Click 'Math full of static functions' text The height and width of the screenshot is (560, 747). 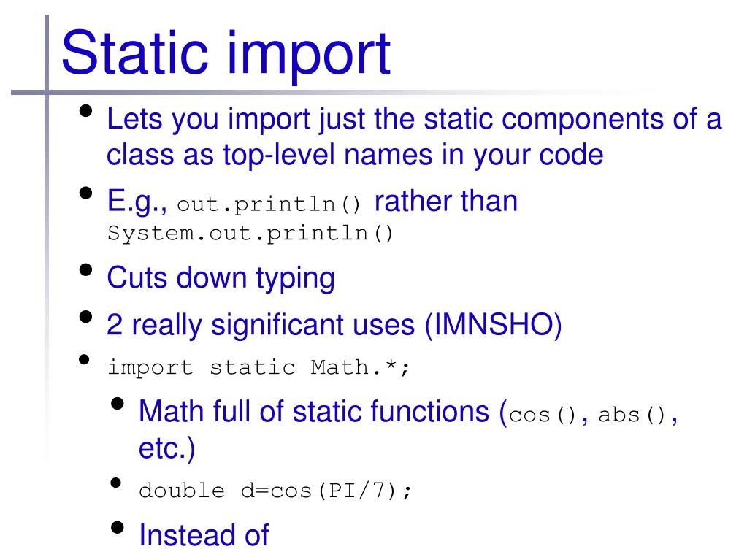[x=314, y=411]
